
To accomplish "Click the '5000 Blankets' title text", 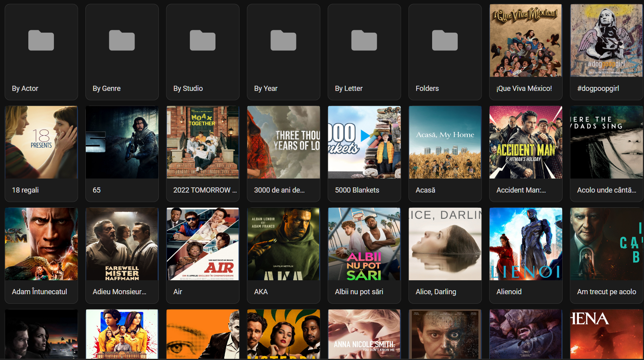I will (x=357, y=190).
